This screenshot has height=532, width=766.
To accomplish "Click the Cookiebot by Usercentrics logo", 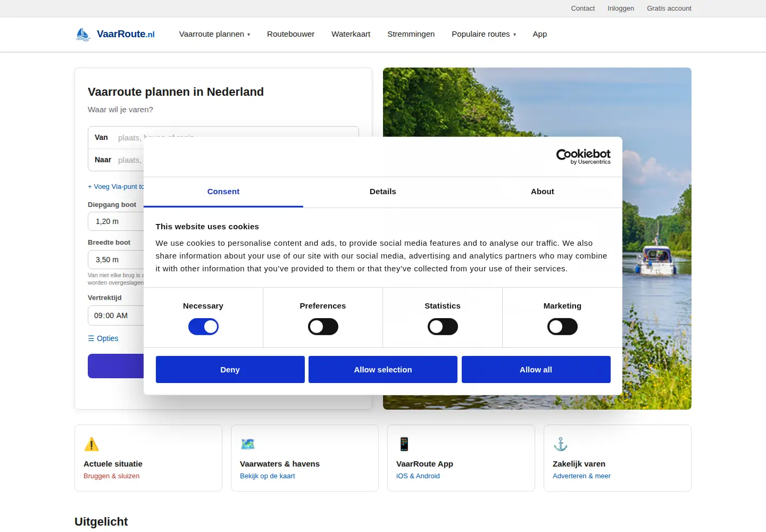I will click(584, 156).
